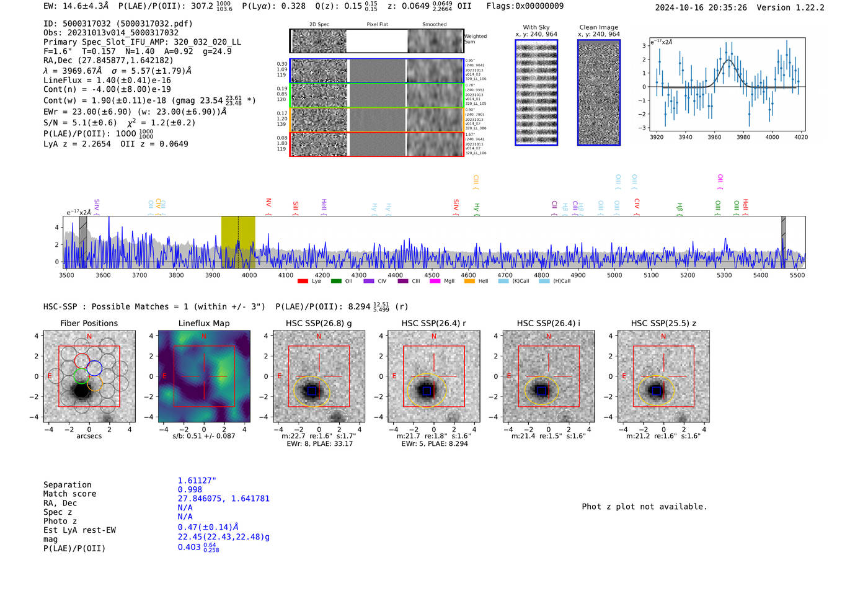Open the HSC SSP(25.5) z cutout

pos(663,376)
